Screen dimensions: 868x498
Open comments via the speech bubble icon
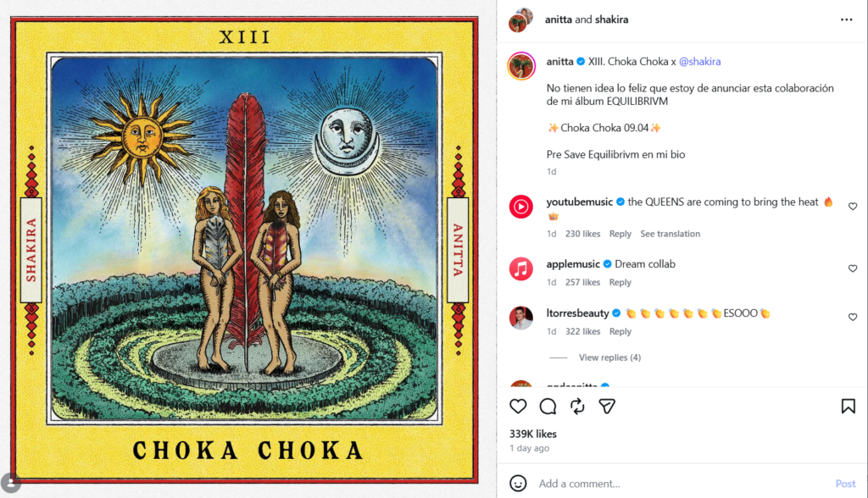pos(548,407)
